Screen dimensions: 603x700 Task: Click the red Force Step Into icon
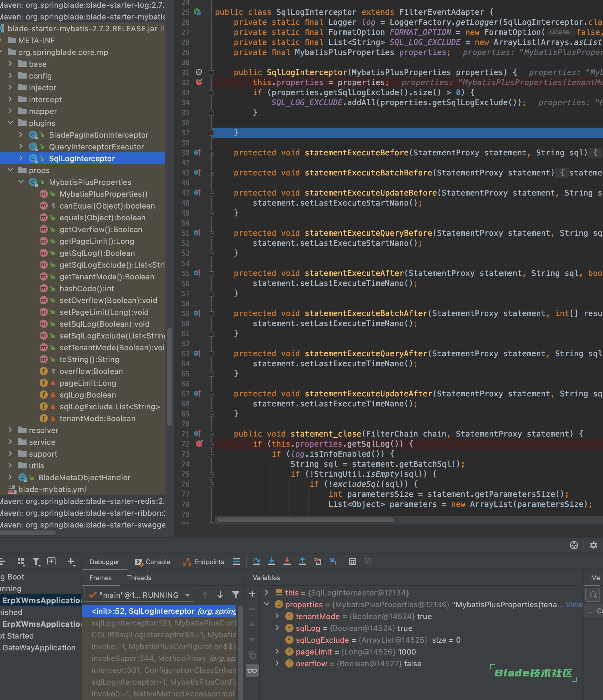[x=287, y=561]
